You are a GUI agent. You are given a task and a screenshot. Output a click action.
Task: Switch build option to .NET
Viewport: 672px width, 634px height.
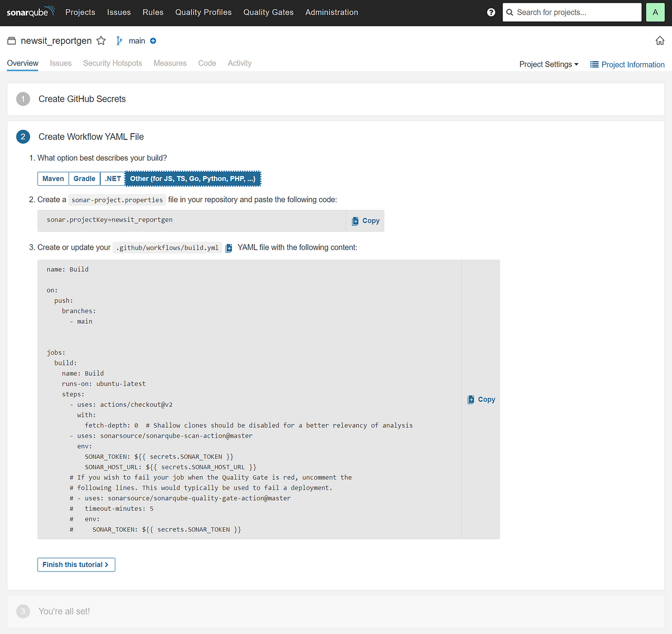click(112, 178)
